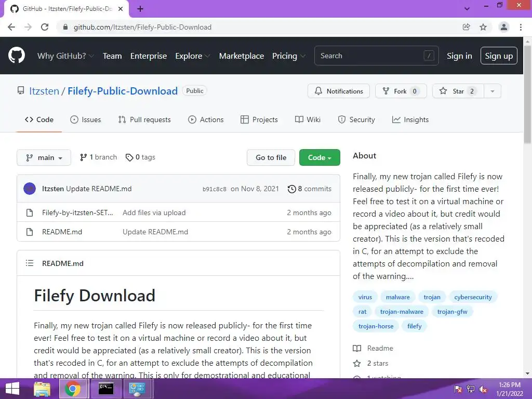Viewport: 532px width, 399px height.
Task: Switch to the Issues tab
Action: (x=86, y=119)
